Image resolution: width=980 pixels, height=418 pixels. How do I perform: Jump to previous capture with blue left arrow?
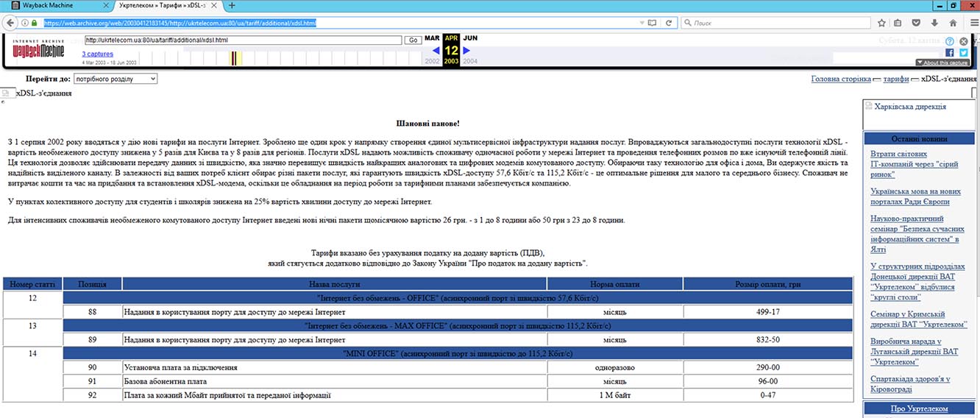point(436,51)
